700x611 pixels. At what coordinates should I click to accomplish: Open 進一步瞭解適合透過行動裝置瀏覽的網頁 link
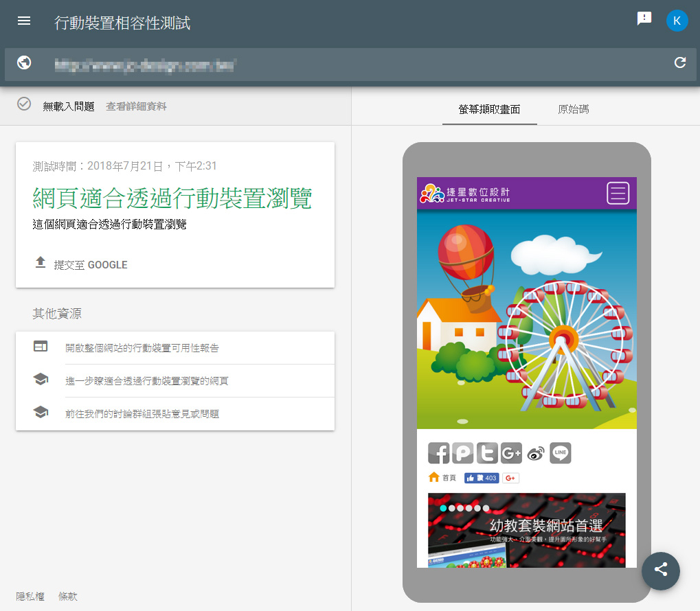[146, 380]
